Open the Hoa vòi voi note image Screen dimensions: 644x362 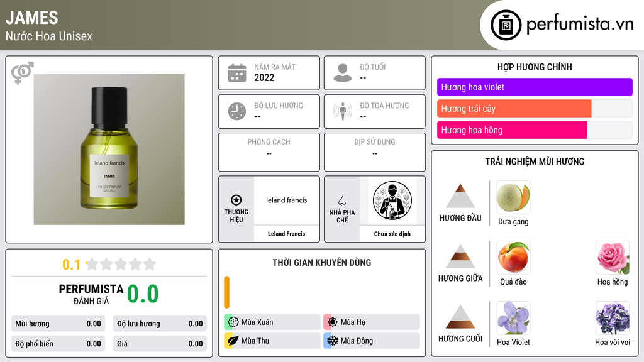(x=613, y=318)
